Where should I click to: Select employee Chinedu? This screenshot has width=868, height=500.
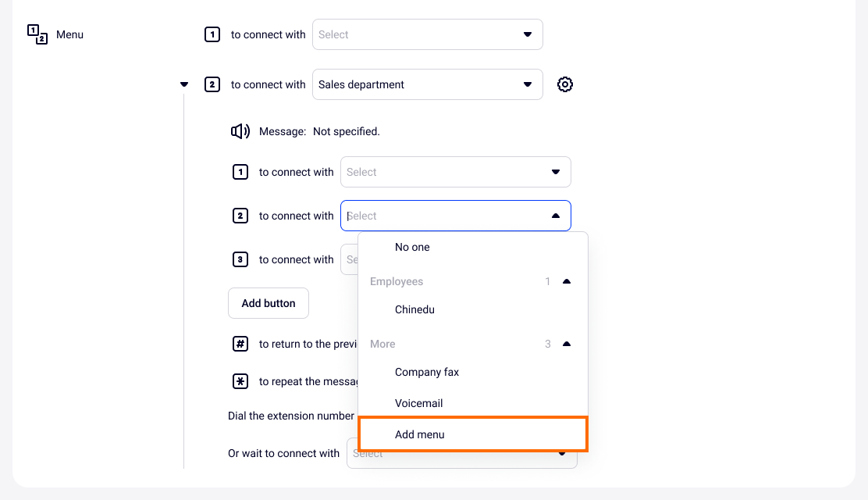[x=414, y=309]
